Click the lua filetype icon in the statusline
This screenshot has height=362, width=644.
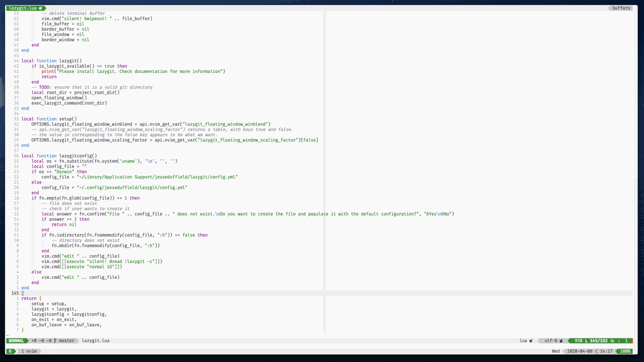531,341
